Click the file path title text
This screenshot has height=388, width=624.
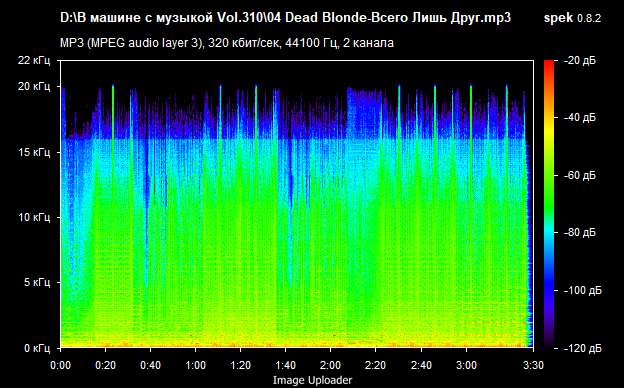tap(285, 18)
